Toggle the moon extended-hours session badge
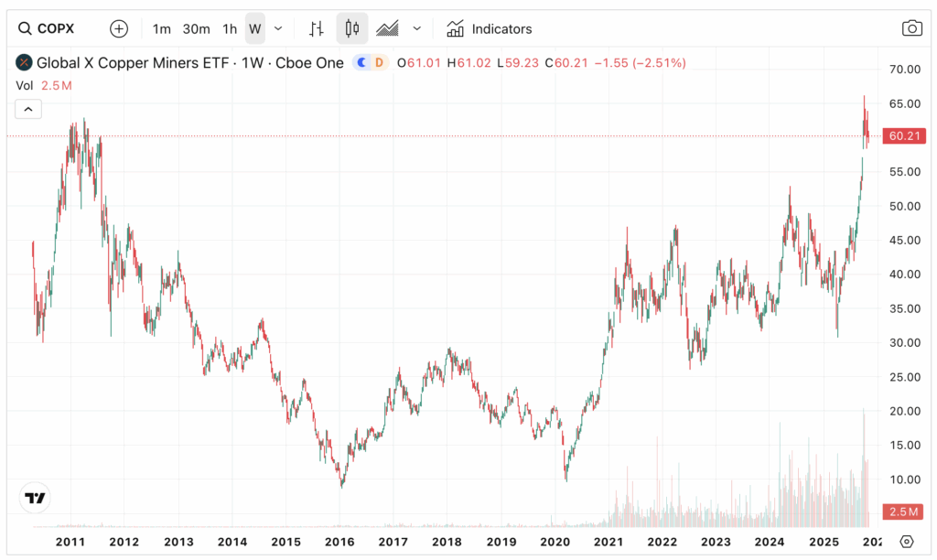 click(x=361, y=63)
